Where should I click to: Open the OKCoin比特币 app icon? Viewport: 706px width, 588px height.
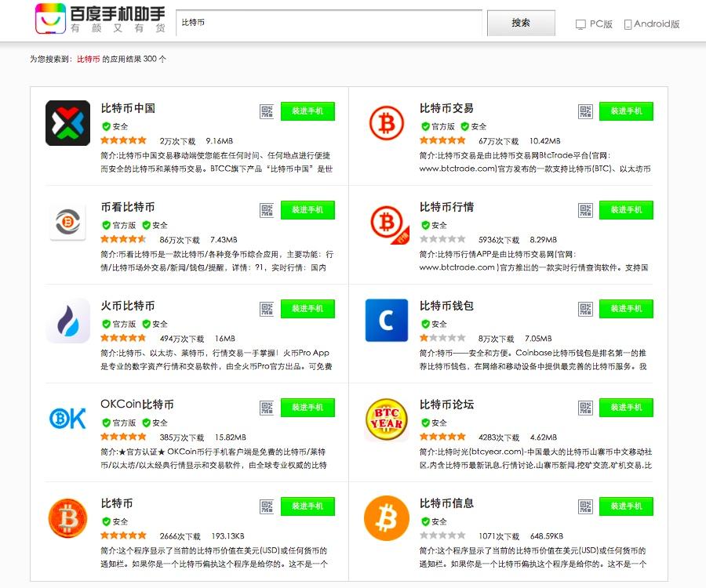[67, 419]
